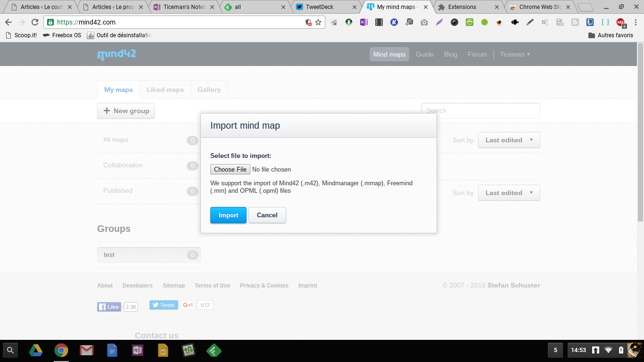This screenshot has width=644, height=362.
Task: Switch to the TweetDeck browser tab
Action: (x=325, y=7)
